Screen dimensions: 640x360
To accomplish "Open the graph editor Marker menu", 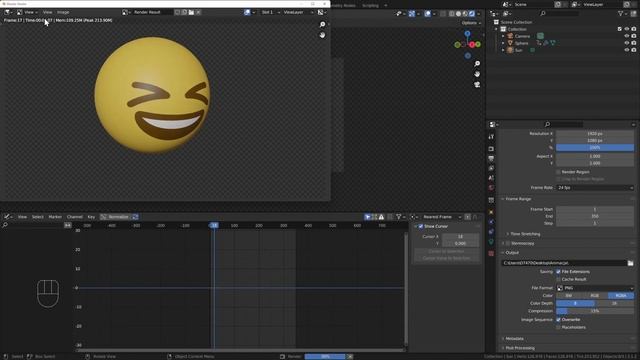I will click(x=55, y=217).
